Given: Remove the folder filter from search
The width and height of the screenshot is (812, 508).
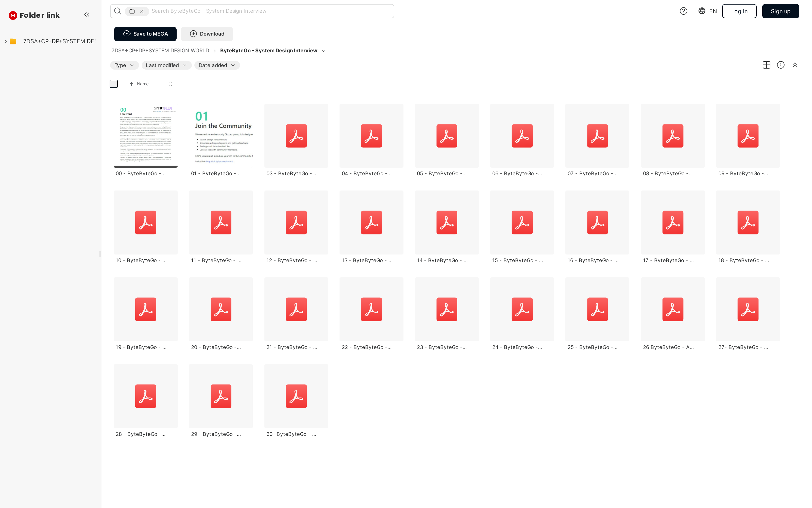Looking at the screenshot, I should tap(142, 11).
